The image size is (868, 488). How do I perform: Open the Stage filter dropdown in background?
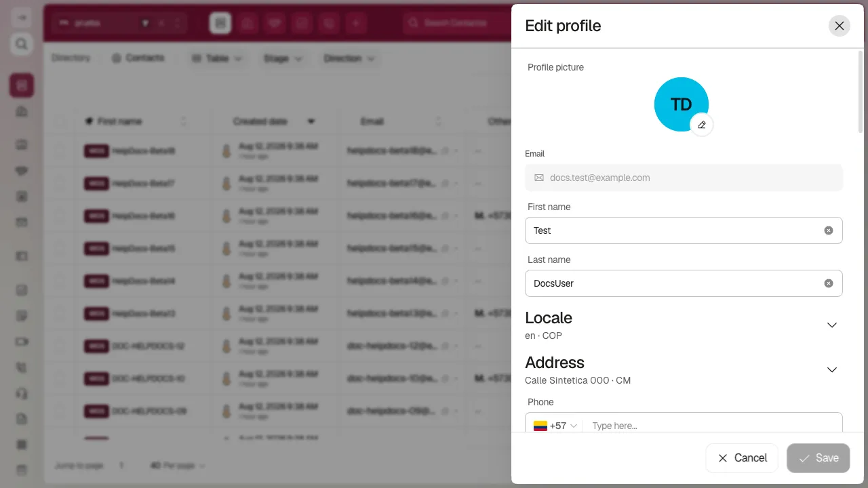[x=282, y=59]
